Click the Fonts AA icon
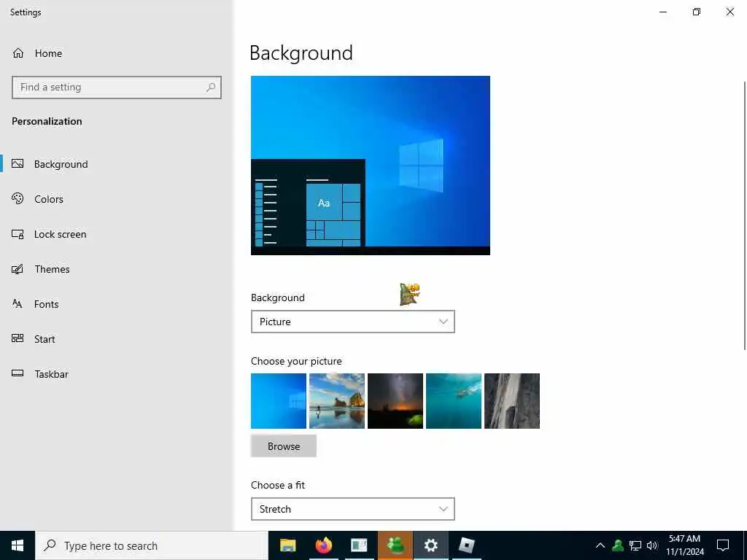The height and width of the screenshot is (560, 747). (18, 303)
